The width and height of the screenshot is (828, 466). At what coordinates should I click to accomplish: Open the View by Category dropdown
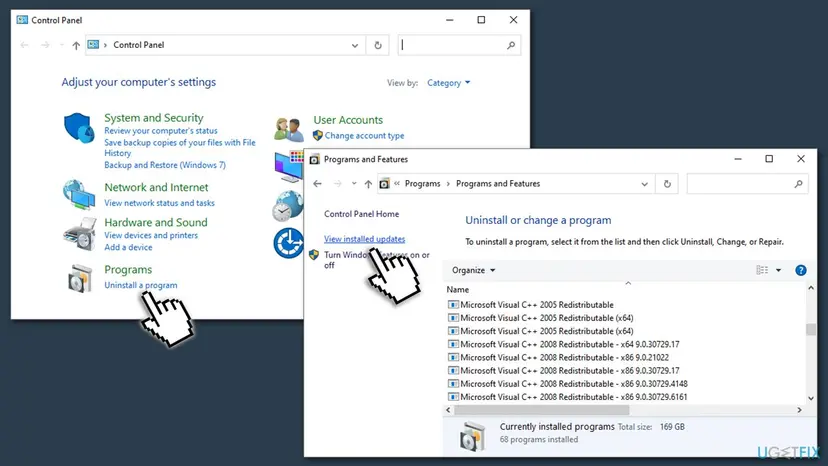coord(448,83)
